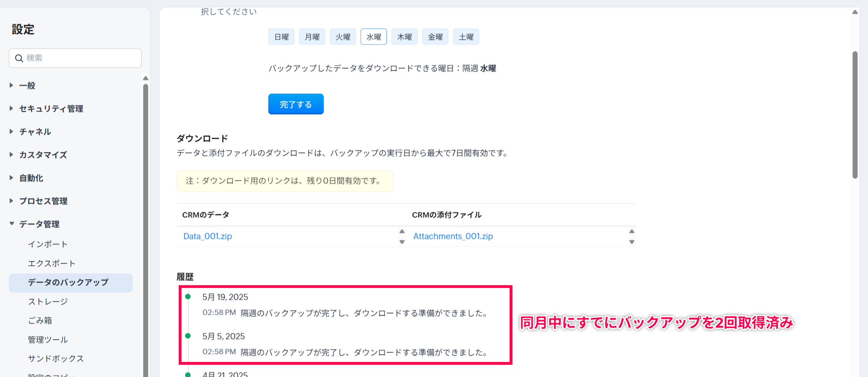Type in the 検索 settings search field
This screenshot has height=377, width=868.
click(81, 58)
